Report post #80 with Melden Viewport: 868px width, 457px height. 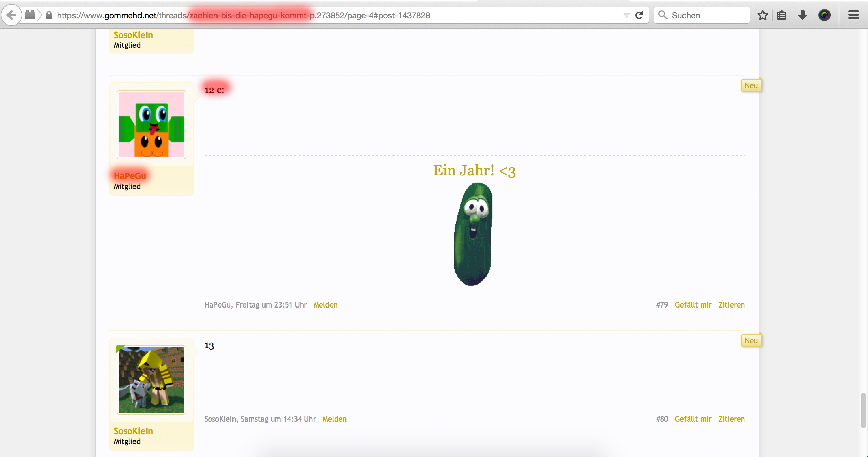(335, 419)
